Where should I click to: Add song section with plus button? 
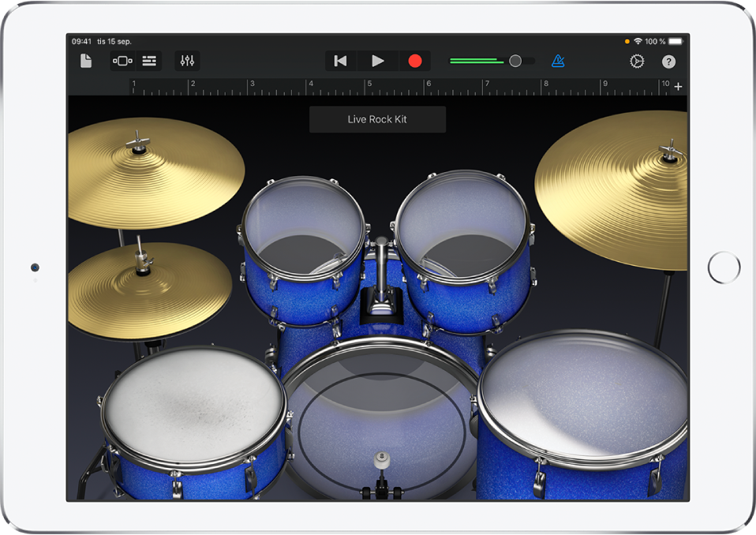678,87
